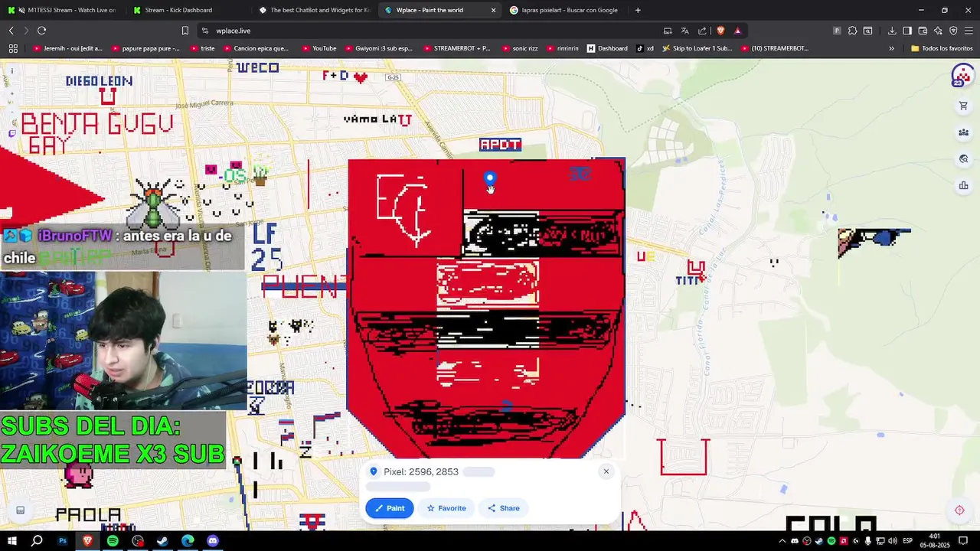The width and height of the screenshot is (980, 551).
Task: Open triste bookmark
Action: 202,48
